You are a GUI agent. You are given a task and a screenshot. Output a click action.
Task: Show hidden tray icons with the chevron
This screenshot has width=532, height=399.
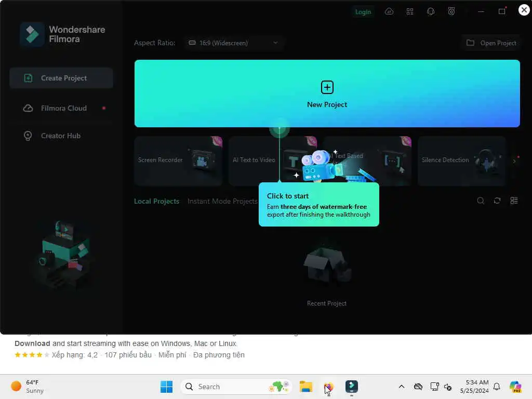(x=402, y=387)
